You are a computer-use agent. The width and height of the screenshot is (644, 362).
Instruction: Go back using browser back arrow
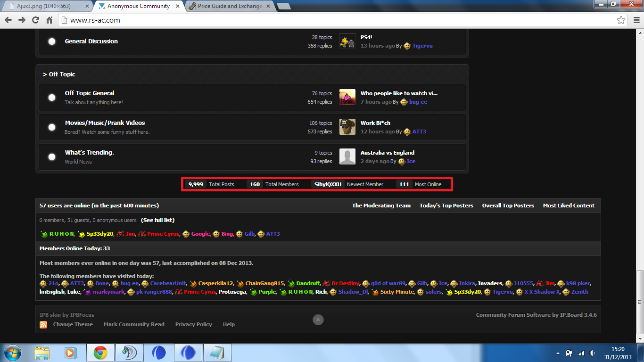click(8, 20)
